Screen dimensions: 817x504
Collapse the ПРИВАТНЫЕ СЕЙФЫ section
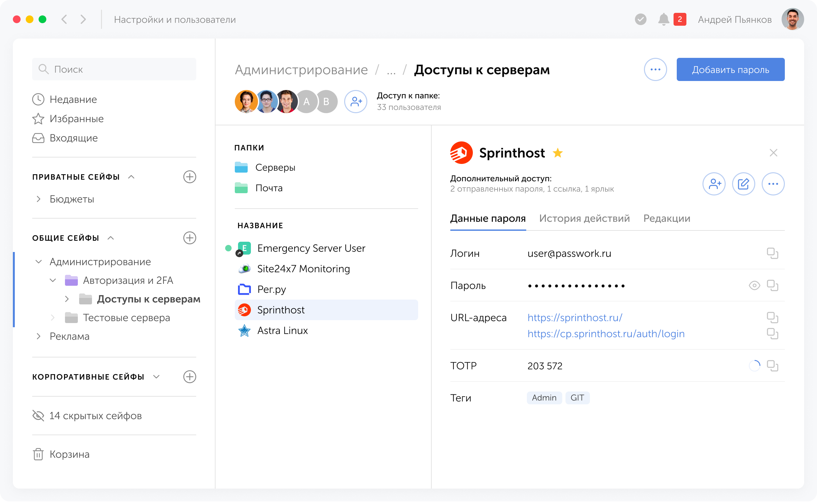(131, 177)
